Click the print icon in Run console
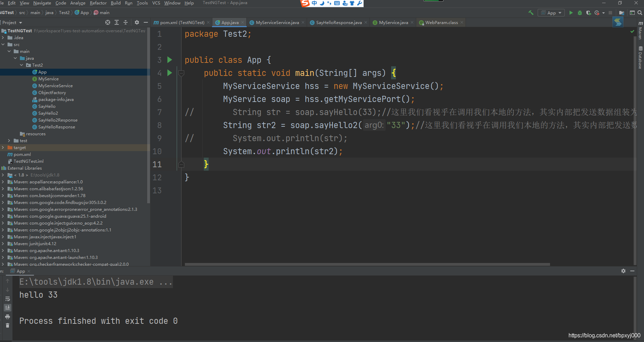 pyautogui.click(x=8, y=317)
